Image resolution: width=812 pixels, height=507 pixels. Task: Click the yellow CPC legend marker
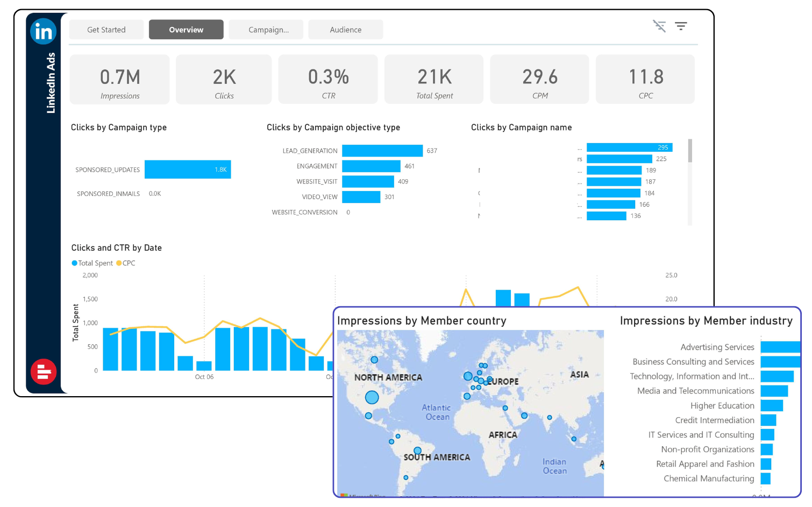tap(119, 263)
